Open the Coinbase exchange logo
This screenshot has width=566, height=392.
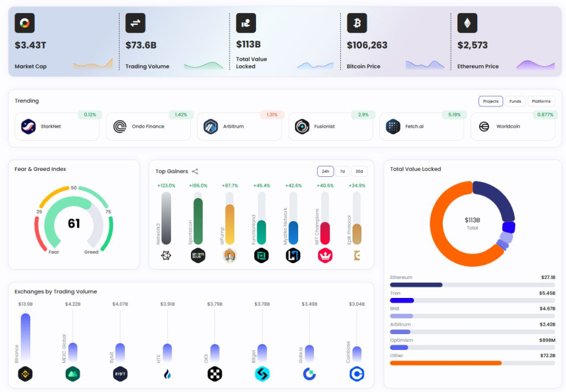(x=357, y=374)
